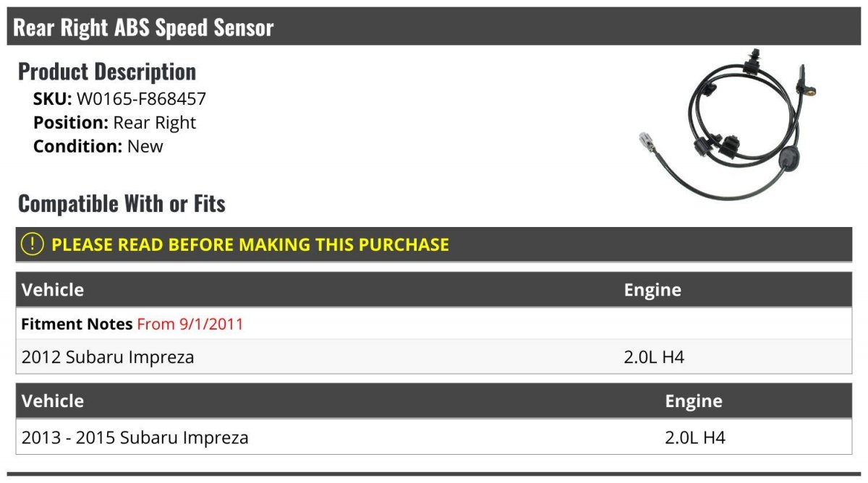Click the grey connector plug in sensor image
This screenshot has width=868, height=483.
coord(648,142)
